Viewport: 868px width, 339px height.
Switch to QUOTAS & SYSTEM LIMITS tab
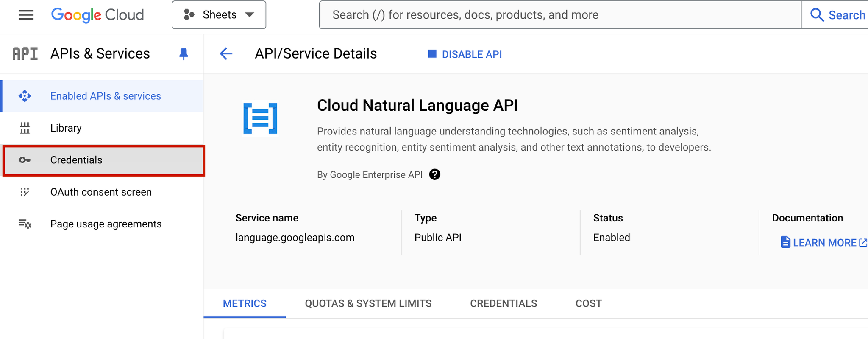pos(368,303)
